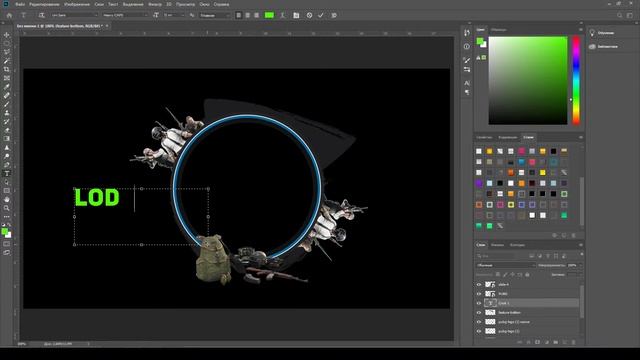Open the Color panel flyout menu
The width and height of the screenshot is (640, 360).
click(581, 30)
